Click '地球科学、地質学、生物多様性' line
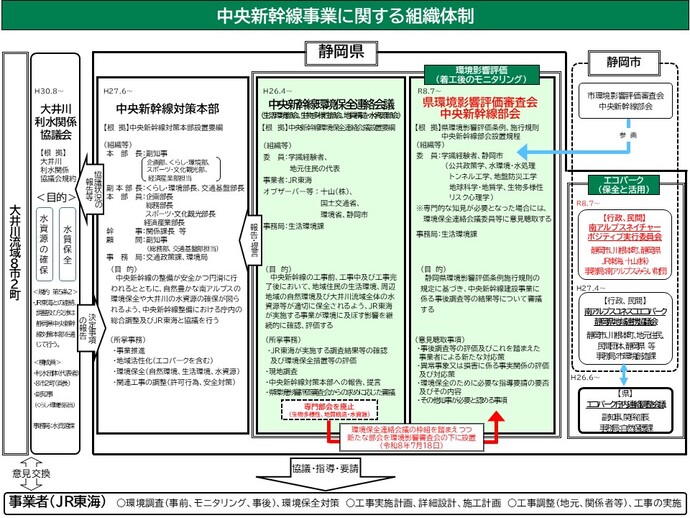690x518 pixels. [x=496, y=187]
